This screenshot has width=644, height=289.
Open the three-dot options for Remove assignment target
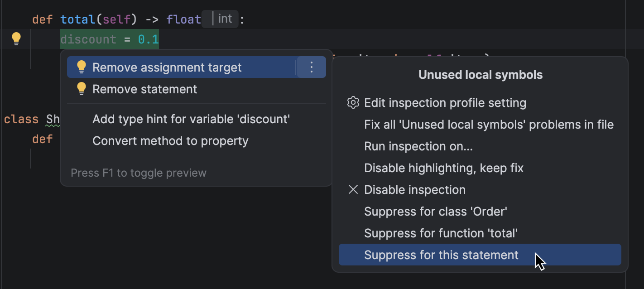coord(311,67)
